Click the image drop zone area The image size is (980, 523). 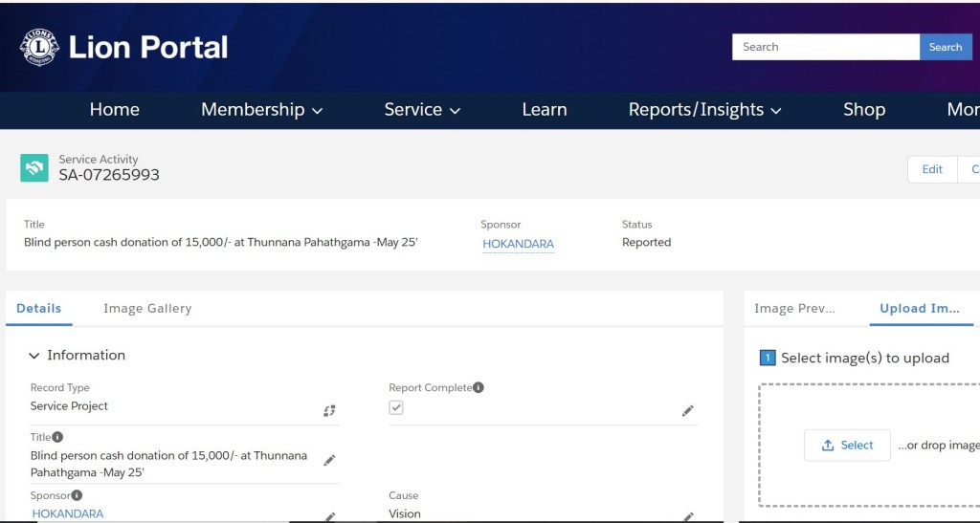click(x=869, y=445)
